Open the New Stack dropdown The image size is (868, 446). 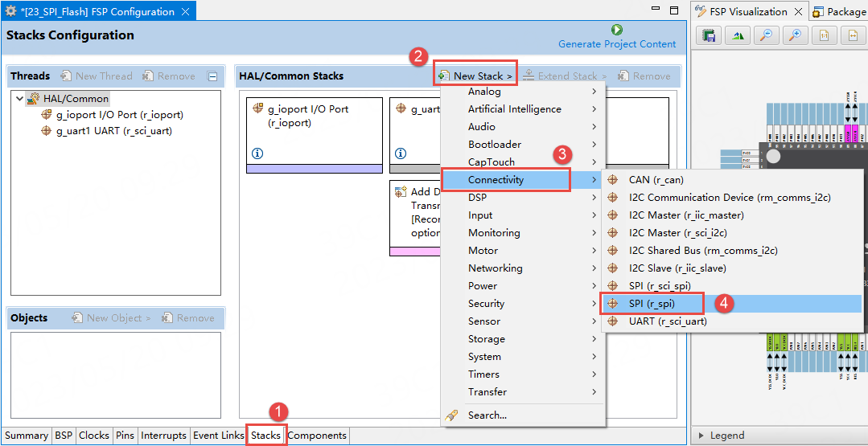click(x=475, y=76)
